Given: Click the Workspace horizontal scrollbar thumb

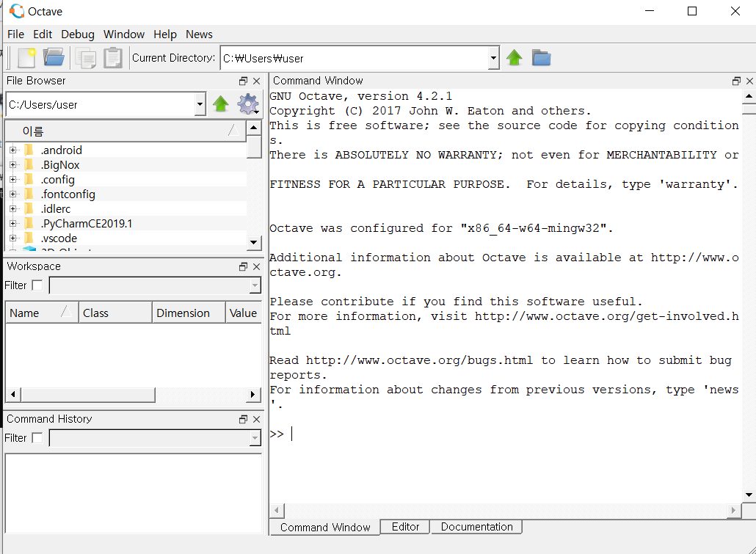Looking at the screenshot, I should point(88,395).
